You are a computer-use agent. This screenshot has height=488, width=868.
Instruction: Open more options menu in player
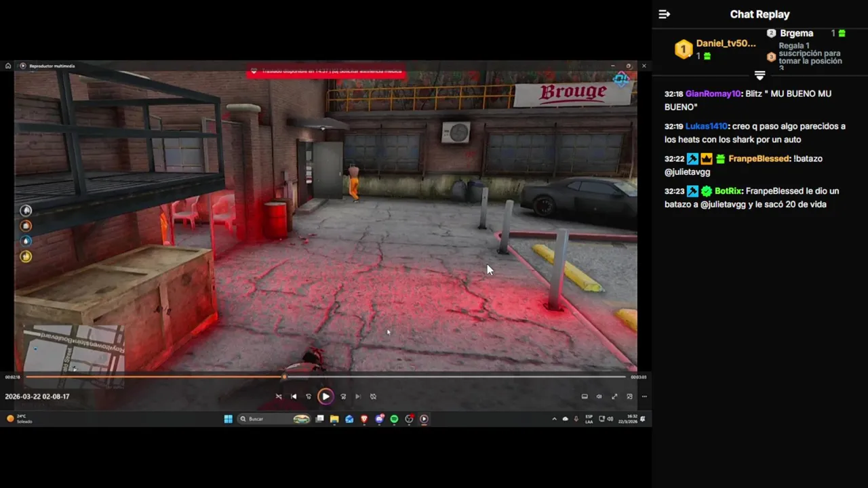[644, 396]
